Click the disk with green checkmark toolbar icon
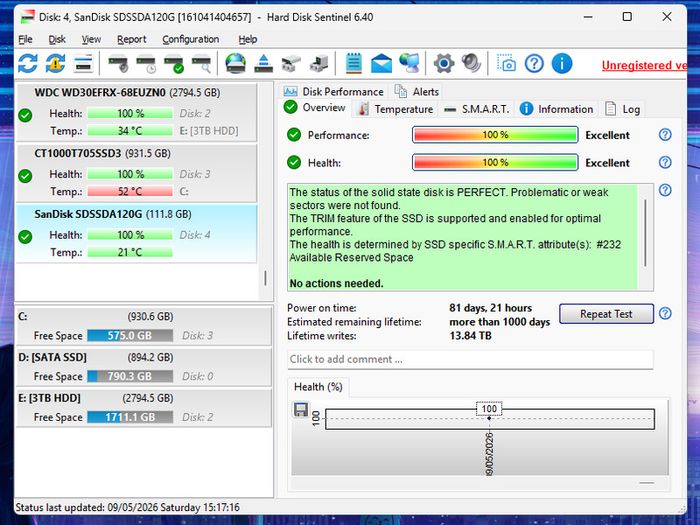Viewport: 700px width, 525px height. click(x=174, y=63)
